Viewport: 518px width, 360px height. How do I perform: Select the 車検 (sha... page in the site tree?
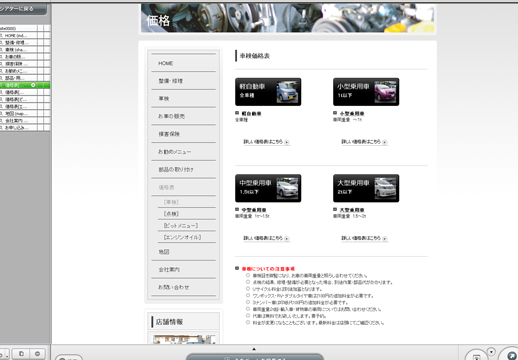[x=19, y=50]
